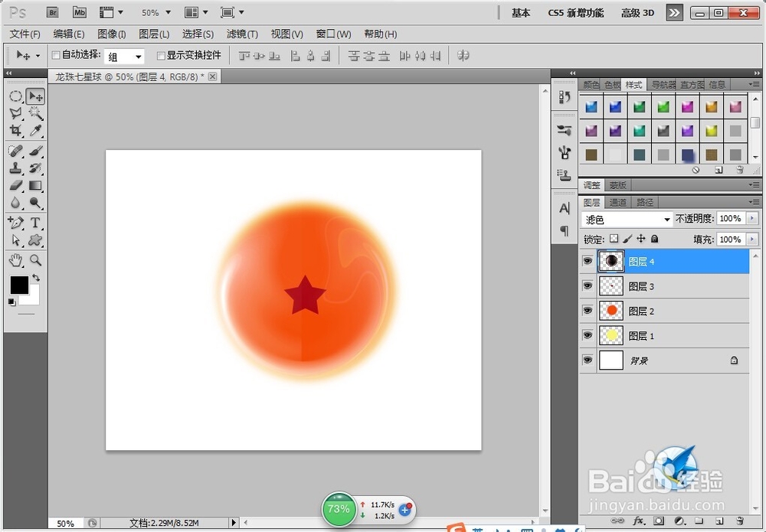The width and height of the screenshot is (766, 532).
Task: Switch to 基本 workspace
Action: (x=521, y=13)
